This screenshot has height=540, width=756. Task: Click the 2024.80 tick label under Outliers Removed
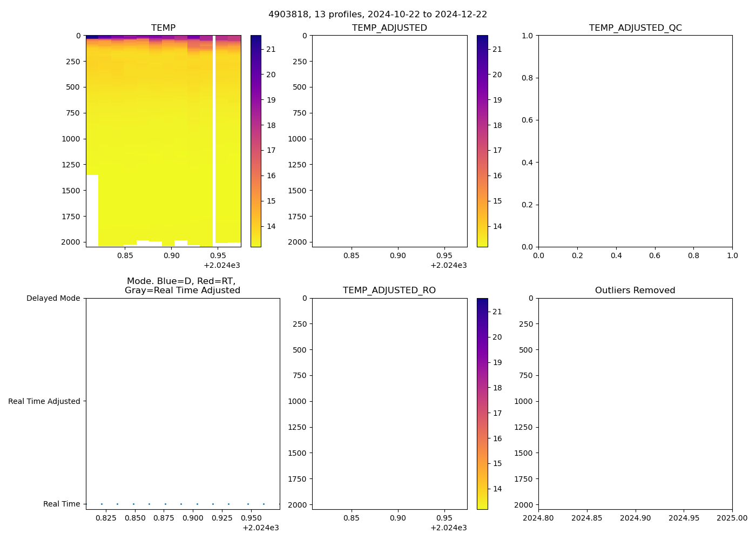538,518
